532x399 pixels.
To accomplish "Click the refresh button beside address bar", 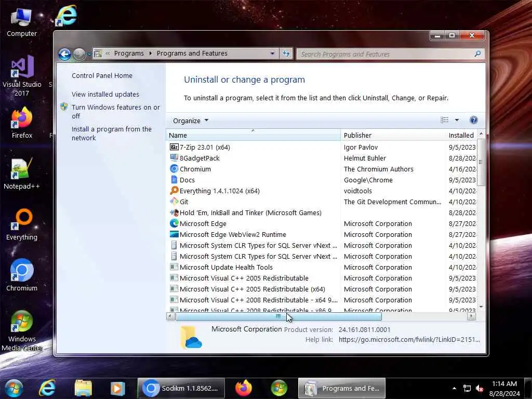I will click(x=286, y=54).
